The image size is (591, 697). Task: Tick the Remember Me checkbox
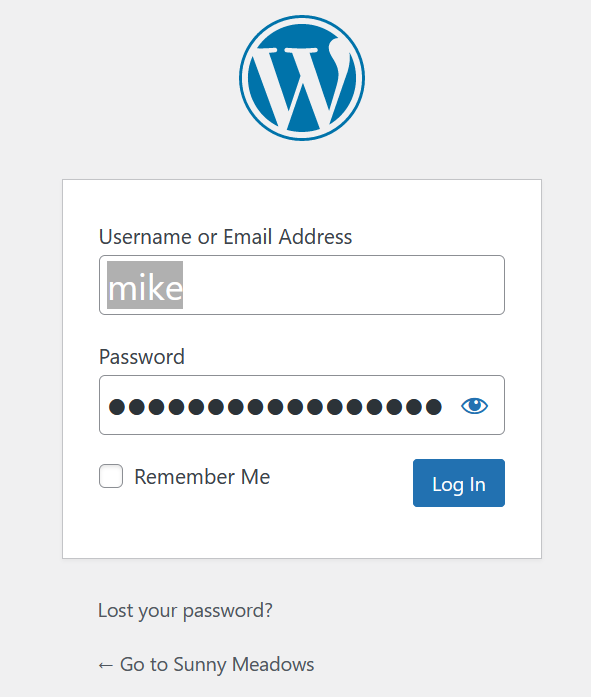pos(111,476)
